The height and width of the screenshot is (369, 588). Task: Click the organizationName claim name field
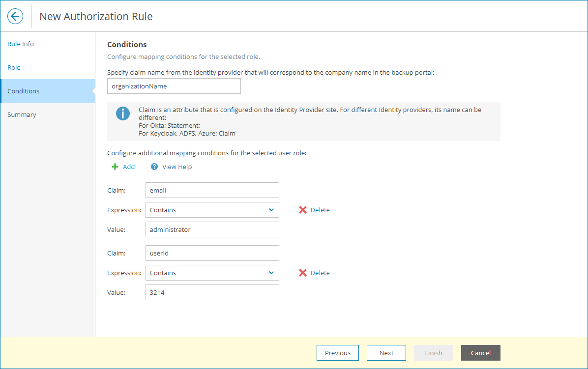174,86
